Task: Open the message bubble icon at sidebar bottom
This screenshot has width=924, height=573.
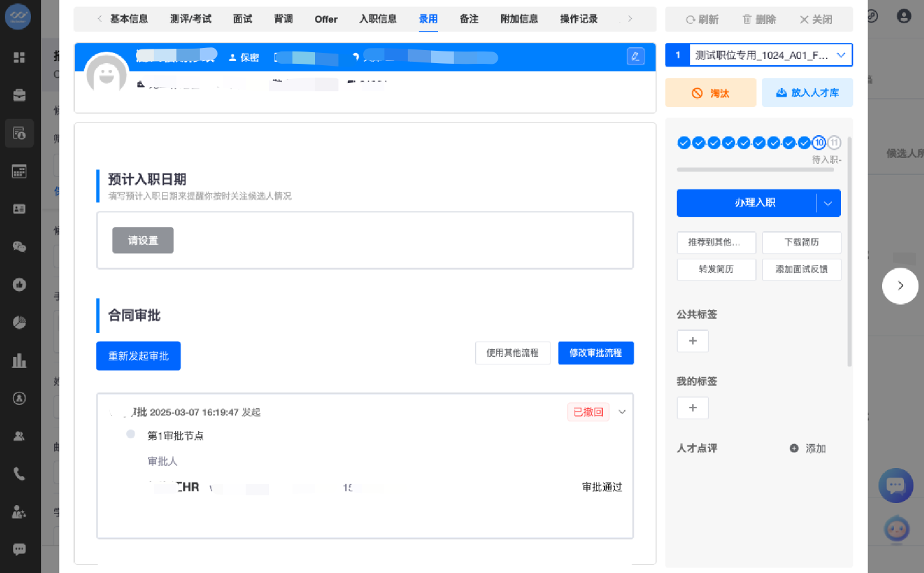Action: [x=19, y=549]
